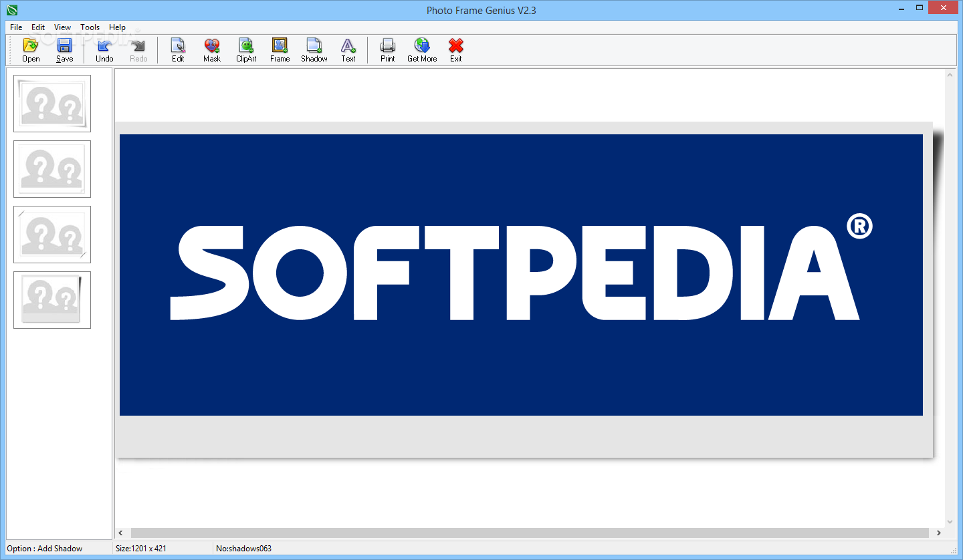
Task: Apply the topmost shadow preset thumbnail
Action: coord(52,104)
